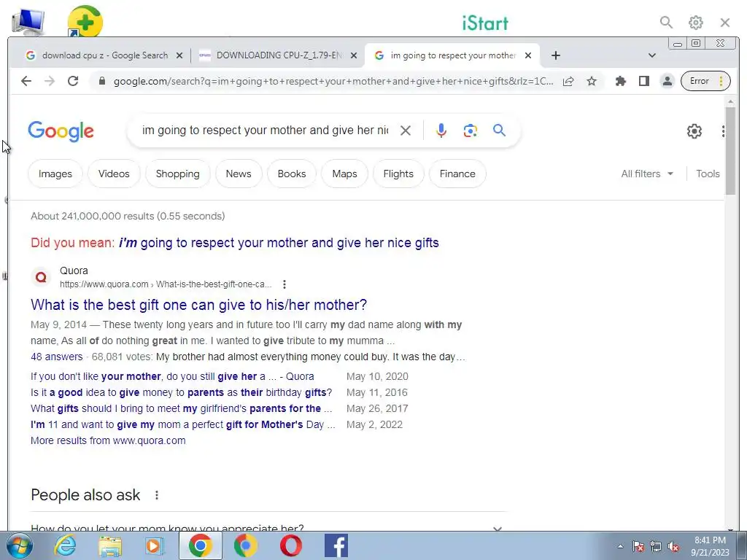This screenshot has height=560, width=747.
Task: Click the iStart search magnifier icon
Action: point(666,23)
